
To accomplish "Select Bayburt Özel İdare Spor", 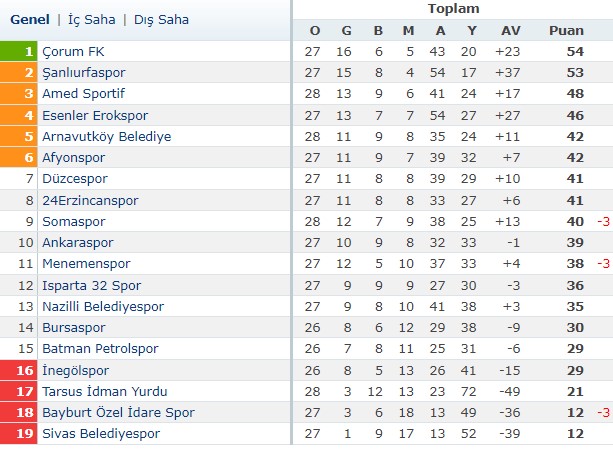I will [x=116, y=412].
